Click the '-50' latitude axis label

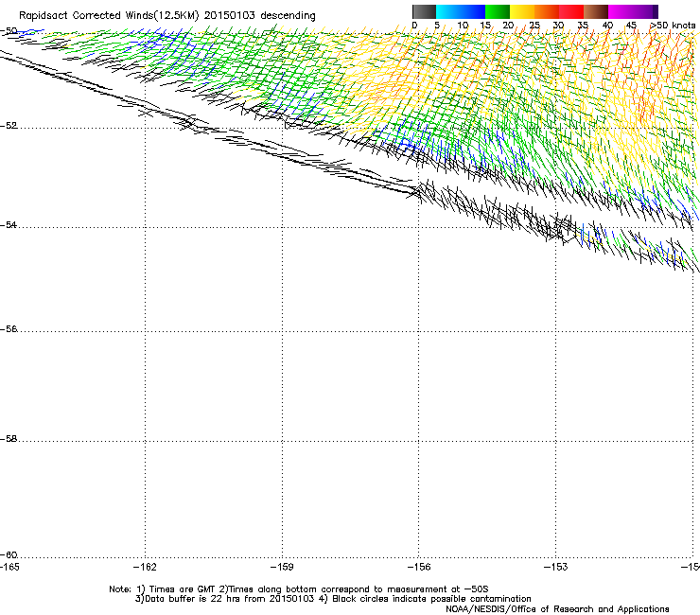tap(9, 31)
